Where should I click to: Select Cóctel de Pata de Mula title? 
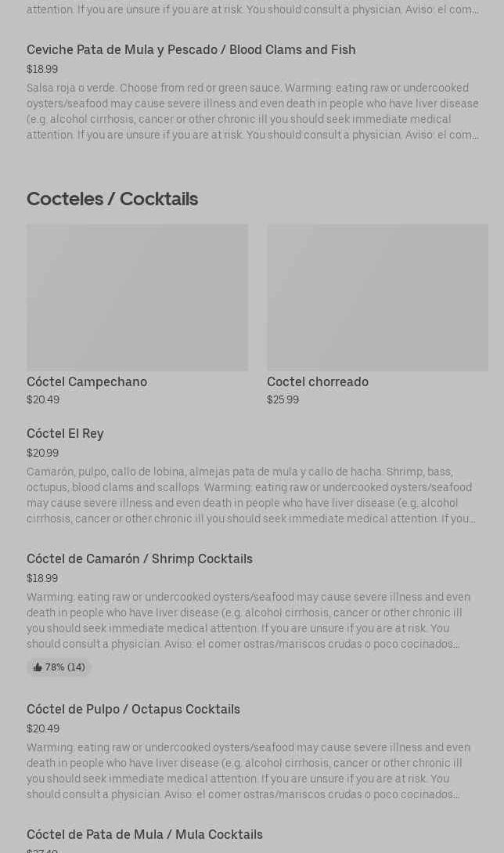tap(145, 835)
